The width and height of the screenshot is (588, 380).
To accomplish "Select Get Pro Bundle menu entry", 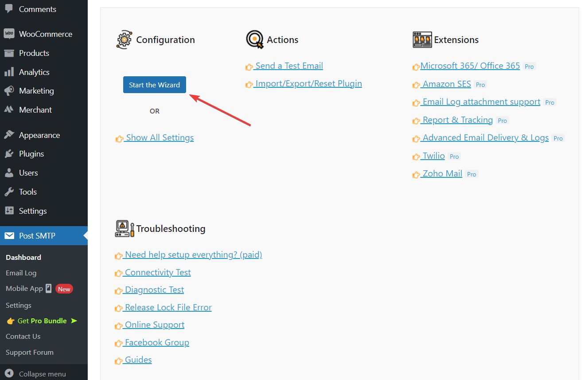I will [x=42, y=321].
